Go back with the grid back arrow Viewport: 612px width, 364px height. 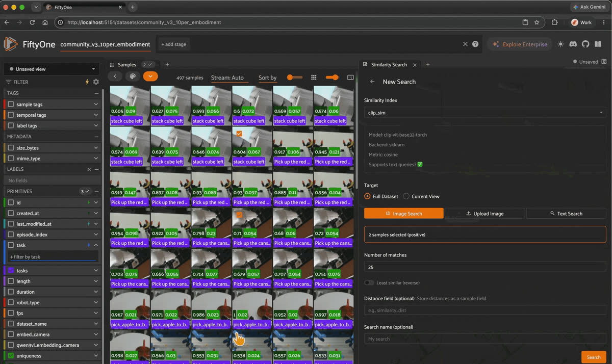(115, 76)
